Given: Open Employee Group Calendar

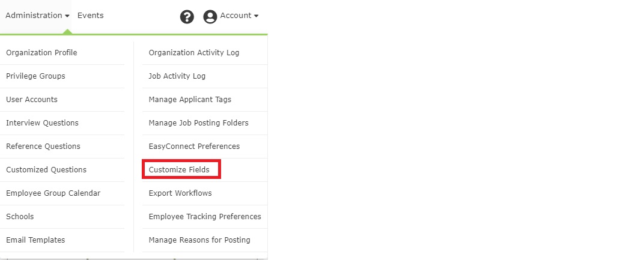Looking at the screenshot, I should tap(53, 193).
